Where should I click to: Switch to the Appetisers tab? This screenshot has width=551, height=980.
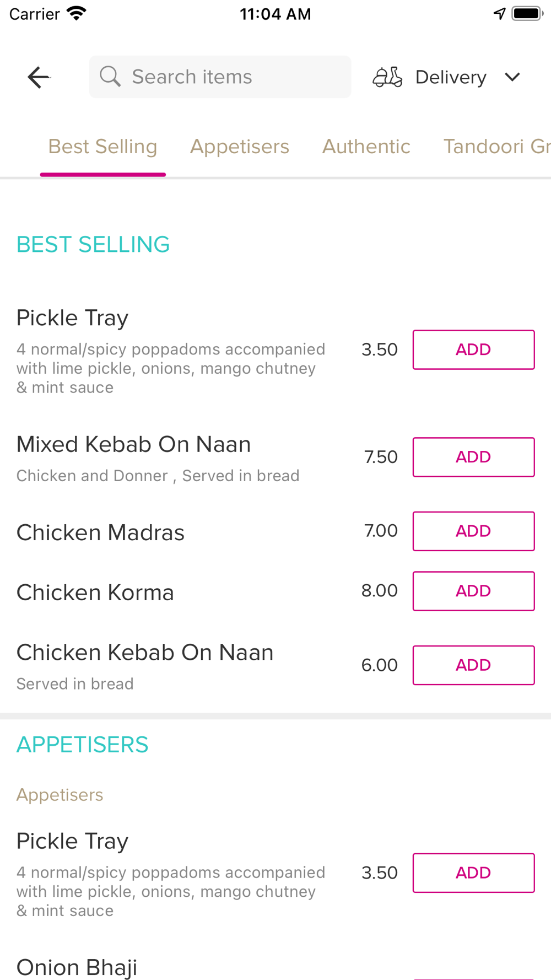(240, 147)
